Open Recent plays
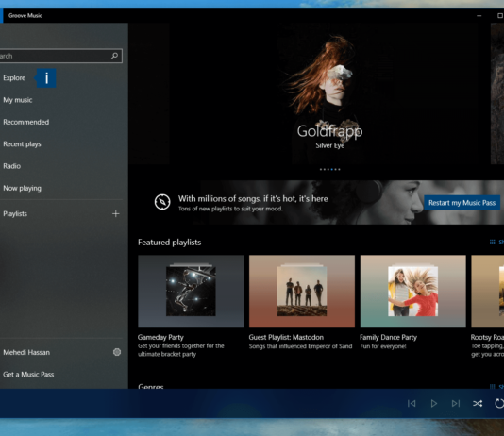This screenshot has height=436, width=504. [x=22, y=144]
